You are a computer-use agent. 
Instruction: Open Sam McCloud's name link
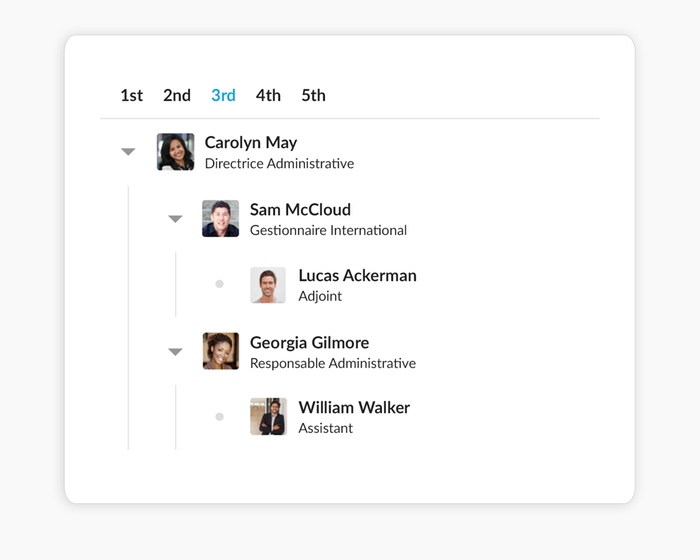click(300, 210)
